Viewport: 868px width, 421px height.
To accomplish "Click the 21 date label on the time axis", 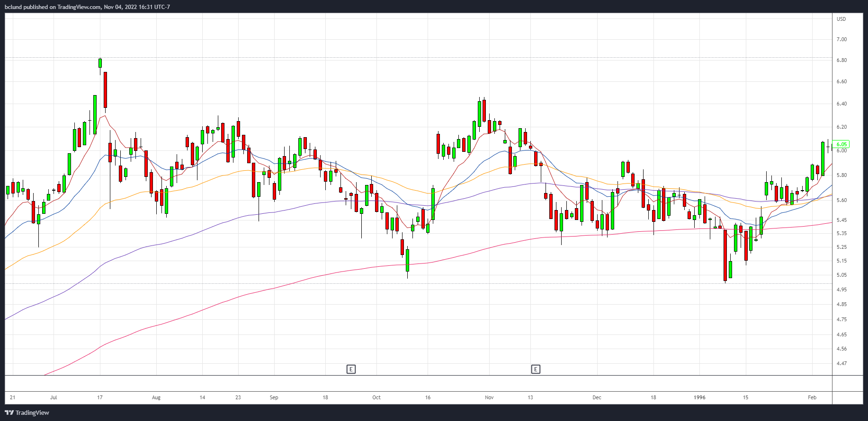I will [x=12, y=397].
